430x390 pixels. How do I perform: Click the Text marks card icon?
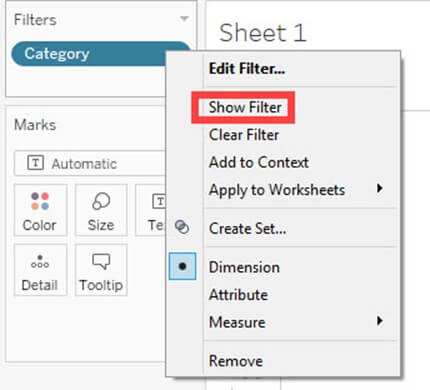159,202
